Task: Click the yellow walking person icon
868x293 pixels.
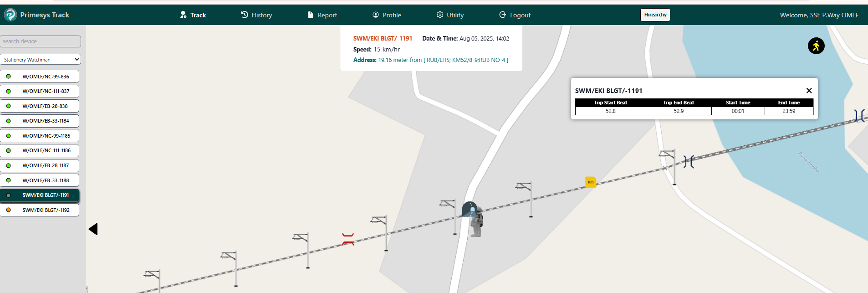Action: 816,46
